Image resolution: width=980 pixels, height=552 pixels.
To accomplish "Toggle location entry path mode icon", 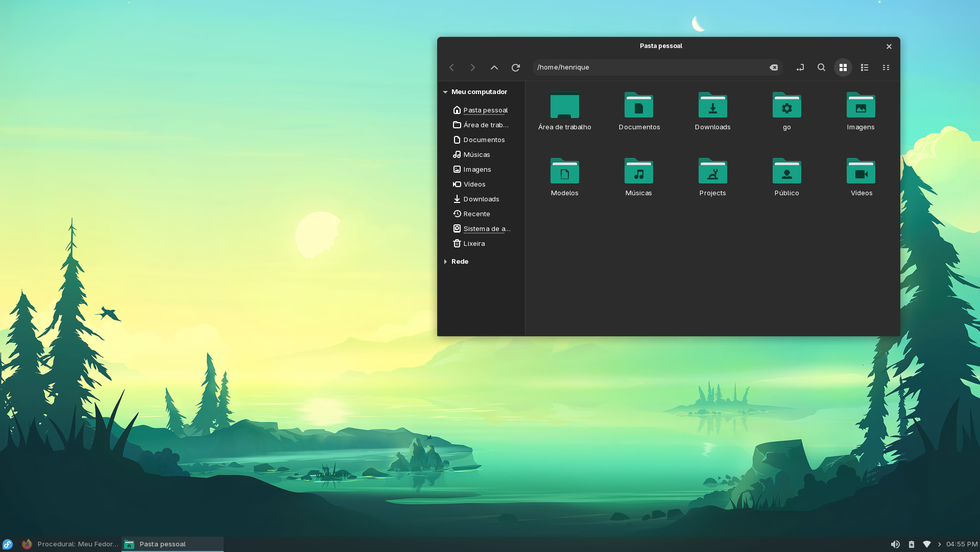I will [800, 67].
